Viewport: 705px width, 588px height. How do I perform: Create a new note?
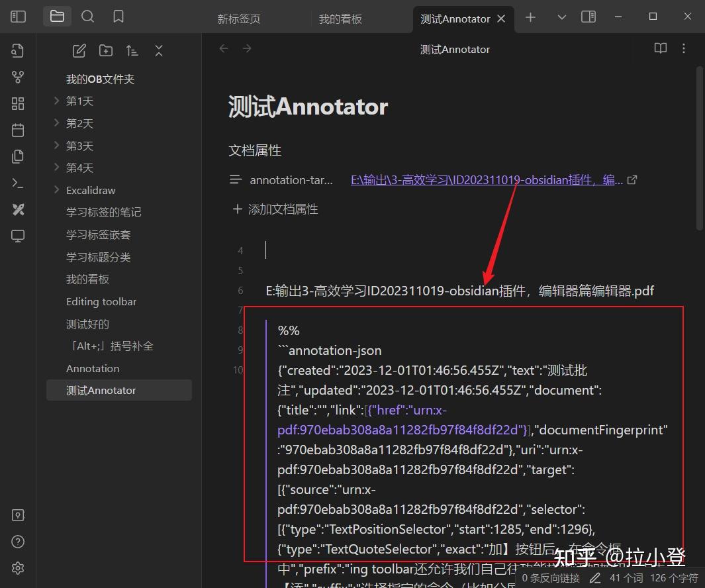point(79,51)
